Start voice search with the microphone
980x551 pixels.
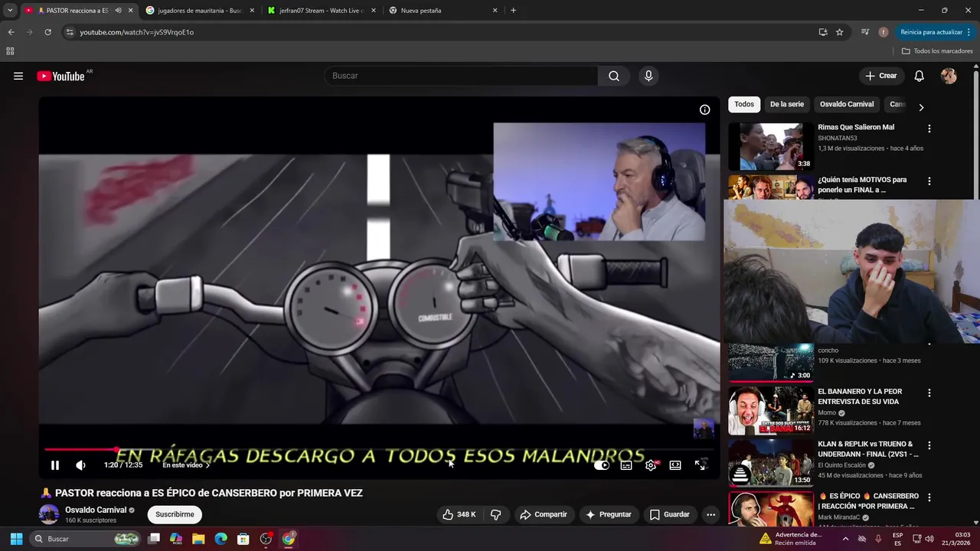[648, 76]
